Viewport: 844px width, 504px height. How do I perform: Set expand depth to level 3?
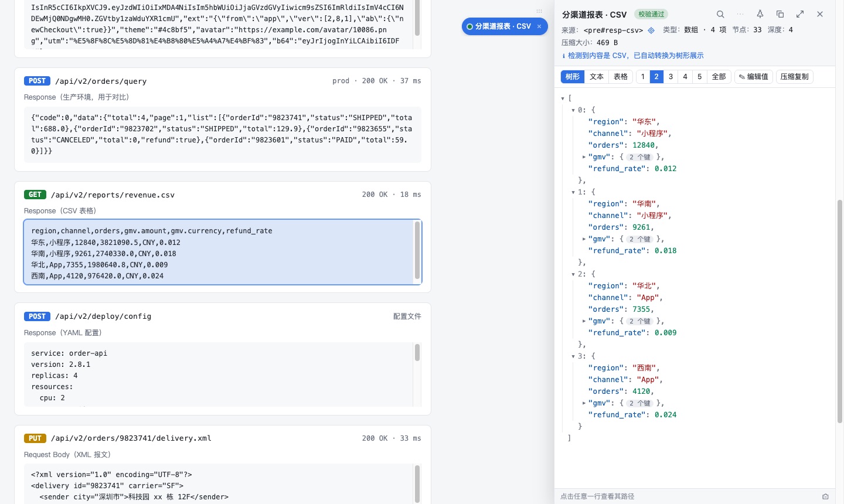click(671, 77)
